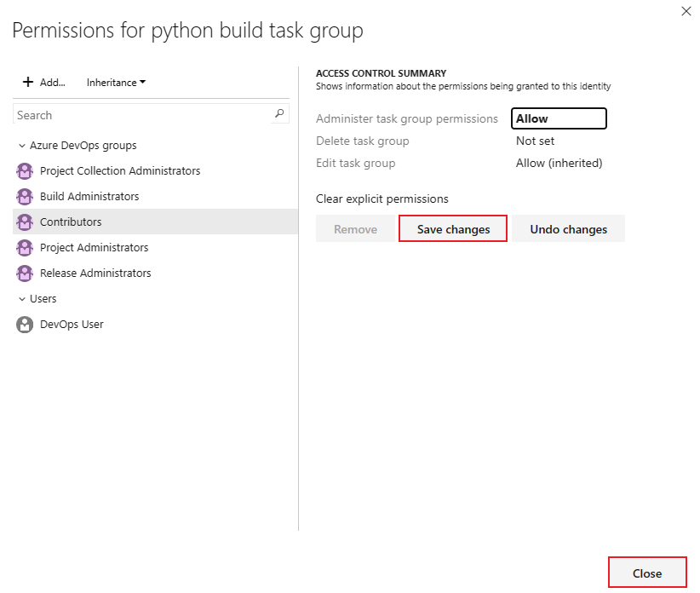The width and height of the screenshot is (700, 593).
Task: Click into the Search identities field
Action: click(x=141, y=115)
